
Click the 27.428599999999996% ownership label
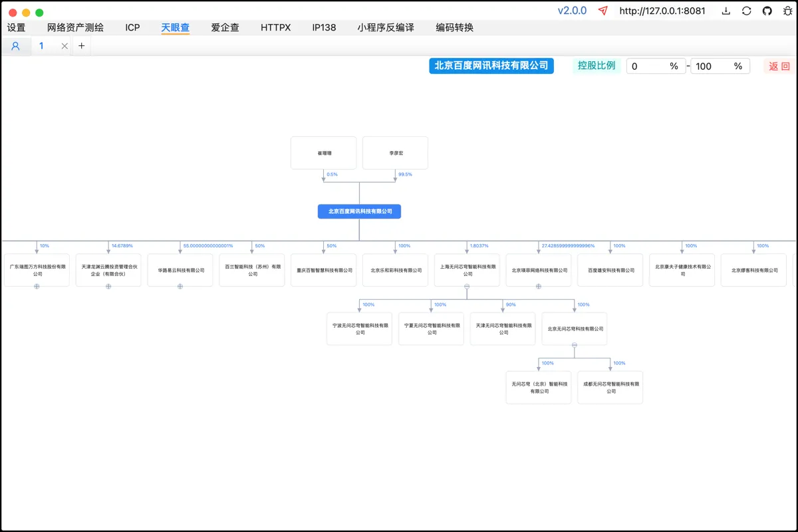coord(568,246)
